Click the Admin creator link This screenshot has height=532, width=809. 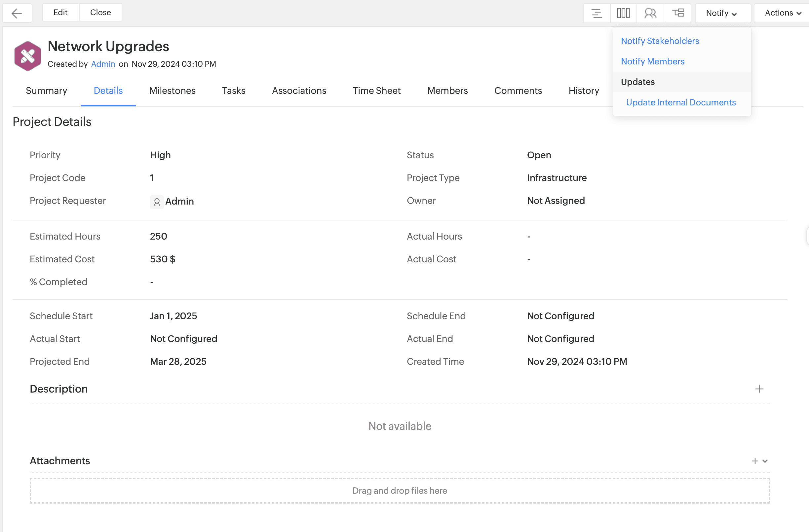103,64
